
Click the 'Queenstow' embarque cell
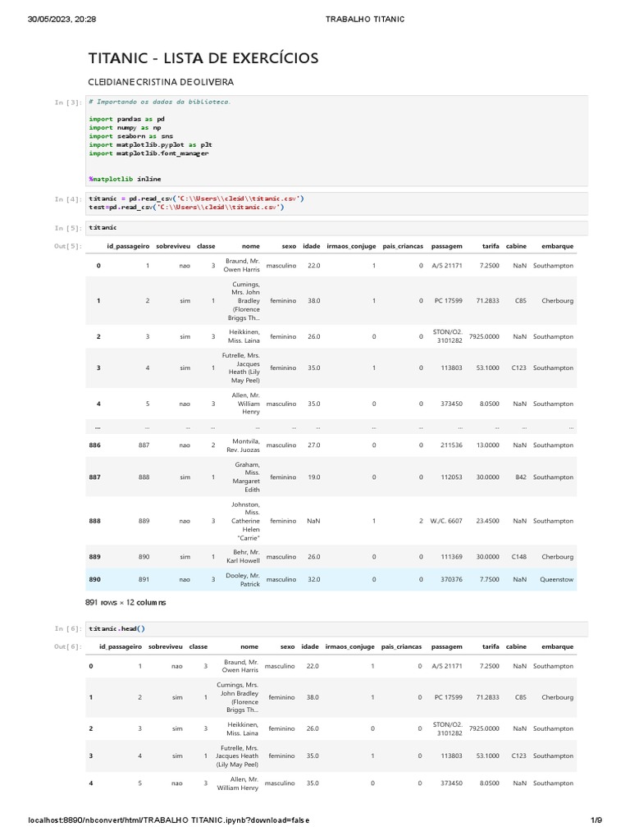pos(557,580)
